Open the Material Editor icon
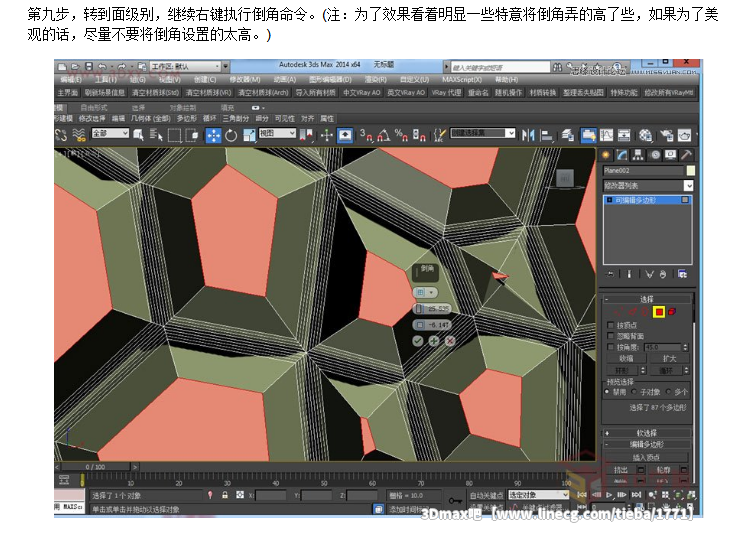 coord(645,135)
